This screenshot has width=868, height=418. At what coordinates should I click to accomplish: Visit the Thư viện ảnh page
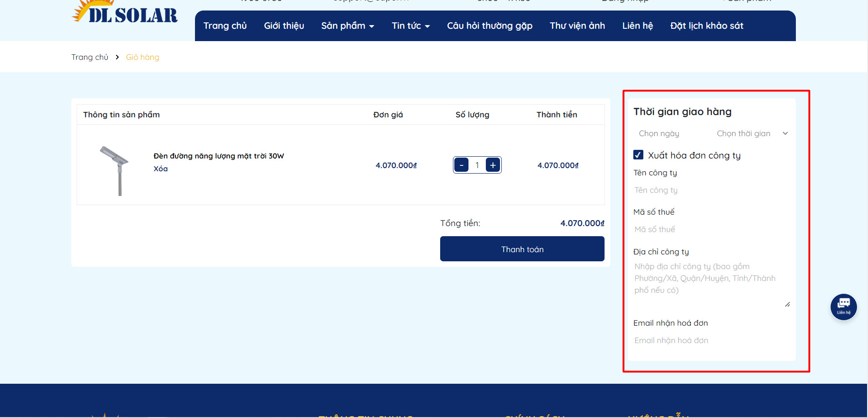coord(578,26)
